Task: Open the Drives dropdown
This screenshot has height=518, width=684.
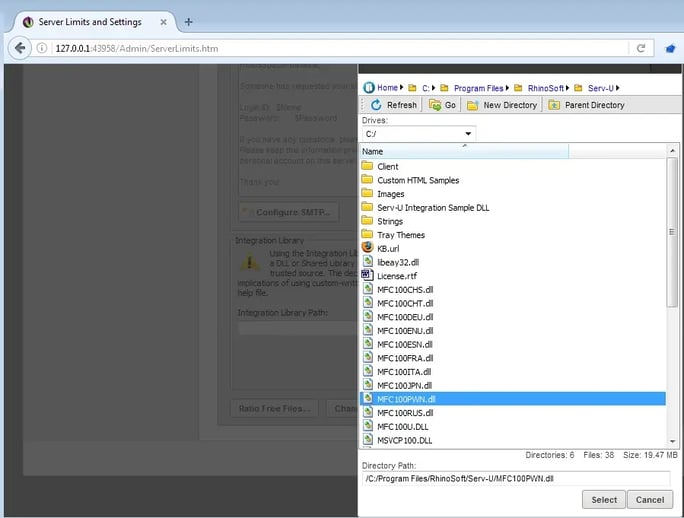Action: coord(468,133)
